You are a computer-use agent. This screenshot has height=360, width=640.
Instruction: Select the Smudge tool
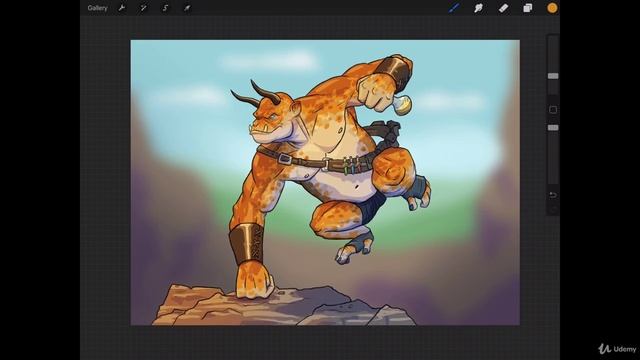478,8
